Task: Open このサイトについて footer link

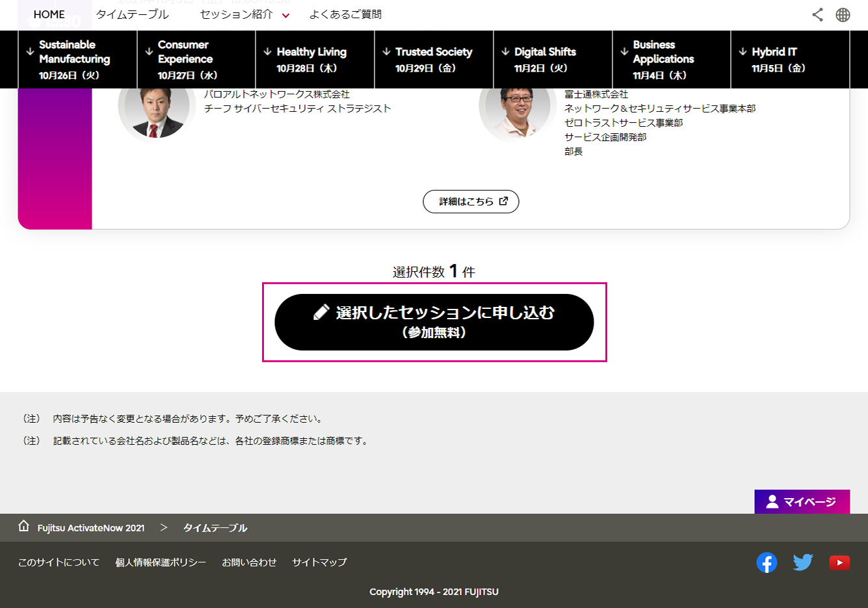Action: tap(59, 562)
